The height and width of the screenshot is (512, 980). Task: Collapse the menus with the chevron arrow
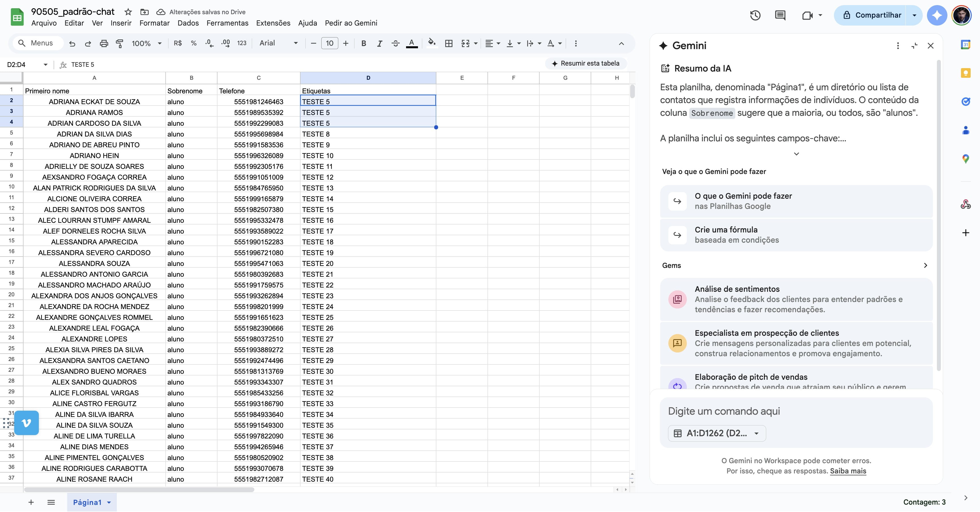[621, 43]
